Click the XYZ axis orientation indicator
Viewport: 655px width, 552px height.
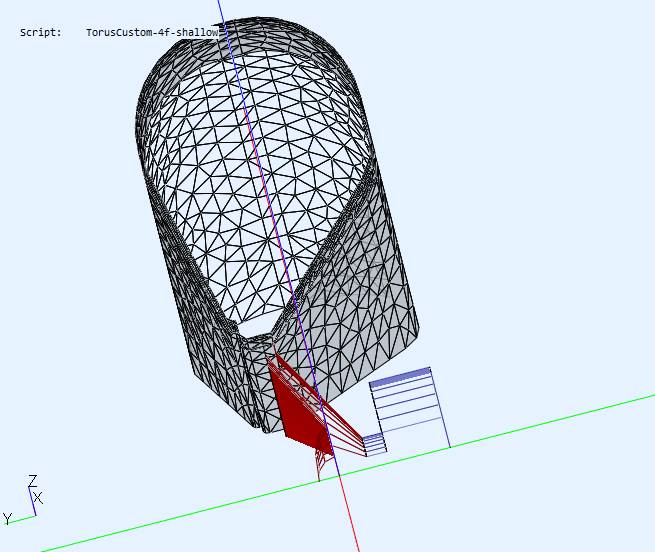23,499
